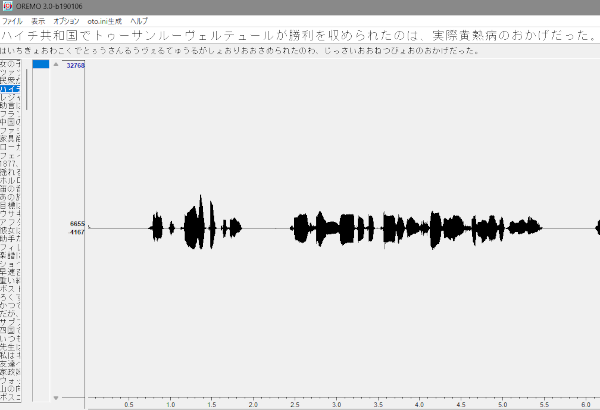Select the highlighted ハイチ list entry
Image resolution: width=600 pixels, height=410 pixels.
10,89
